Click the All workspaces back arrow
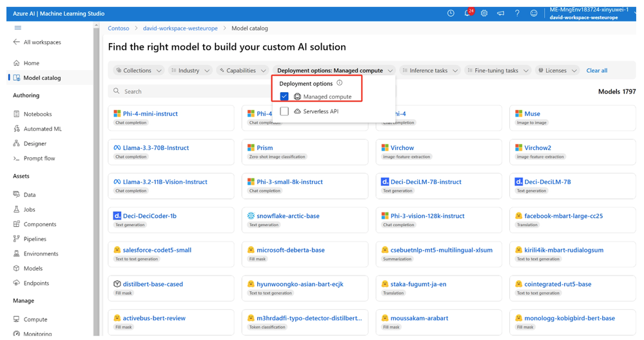The image size is (644, 340). (x=16, y=42)
